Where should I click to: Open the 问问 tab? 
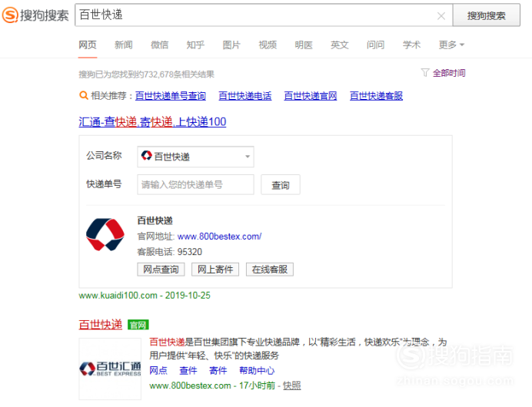376,45
